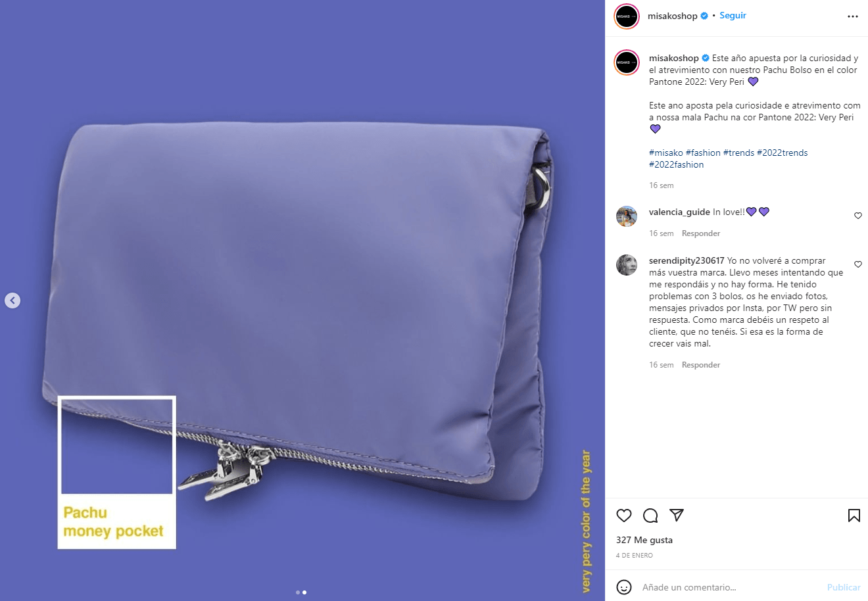Follow misakoshop with the Seguir button
Image resolution: width=868 pixels, height=601 pixels.
733,16
